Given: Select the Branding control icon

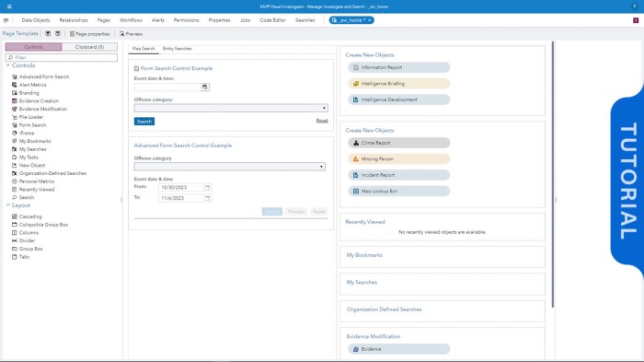Looking at the screenshot, I should click(15, 93).
